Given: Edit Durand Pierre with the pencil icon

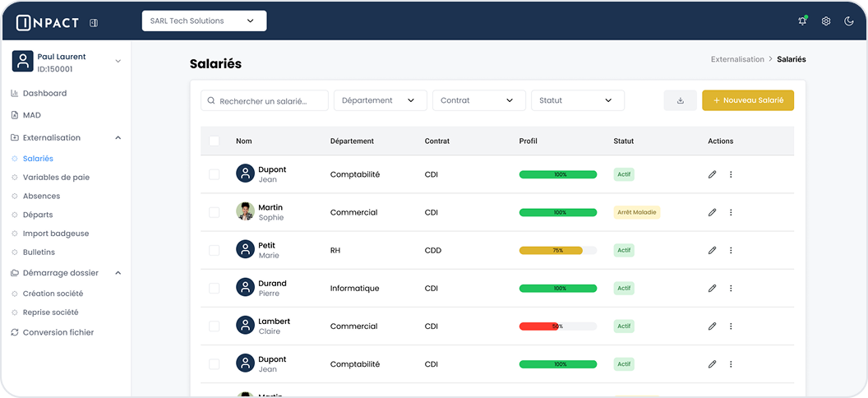Looking at the screenshot, I should click(x=712, y=289).
